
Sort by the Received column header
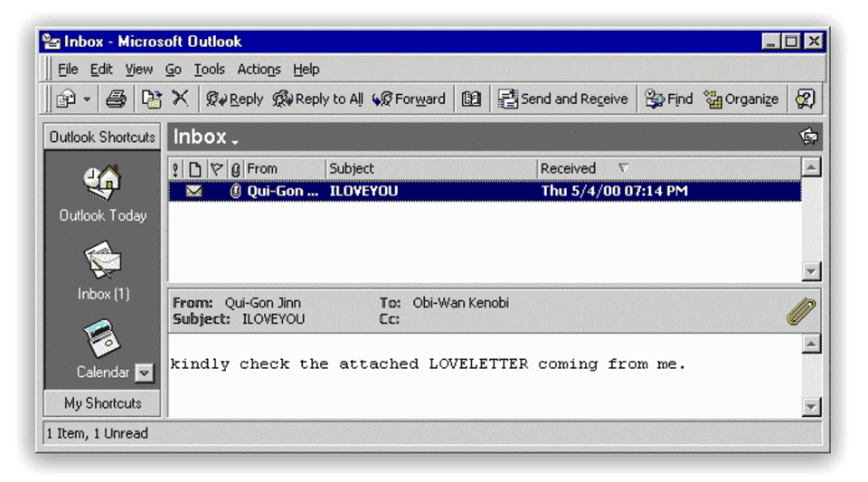[669, 169]
